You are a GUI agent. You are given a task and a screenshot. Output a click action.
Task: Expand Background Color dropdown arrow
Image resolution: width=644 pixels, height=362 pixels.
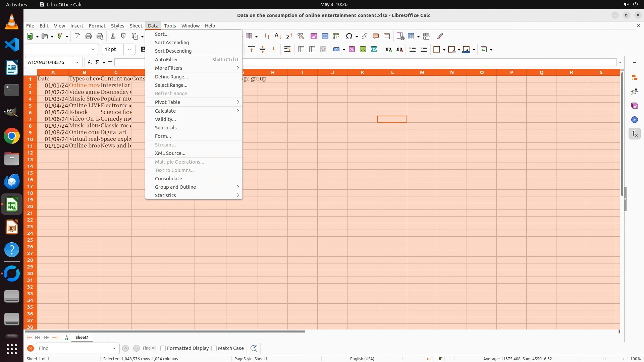474,50
